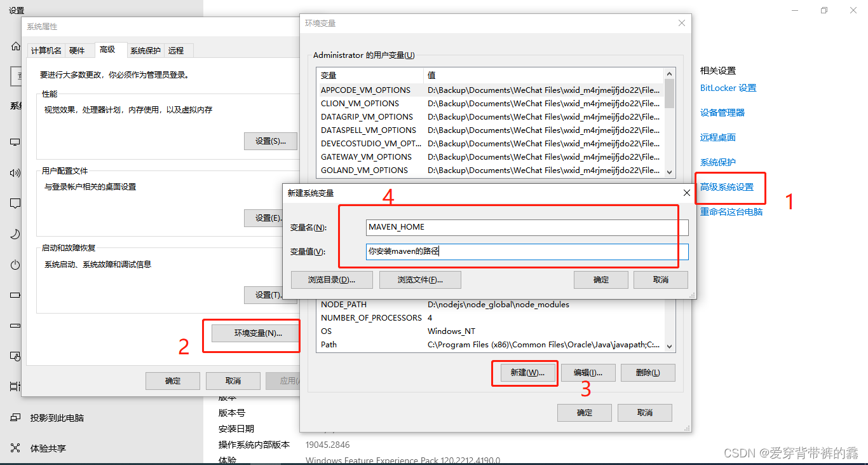
Task: Click 设置(S)... under 性能
Action: 271,141
